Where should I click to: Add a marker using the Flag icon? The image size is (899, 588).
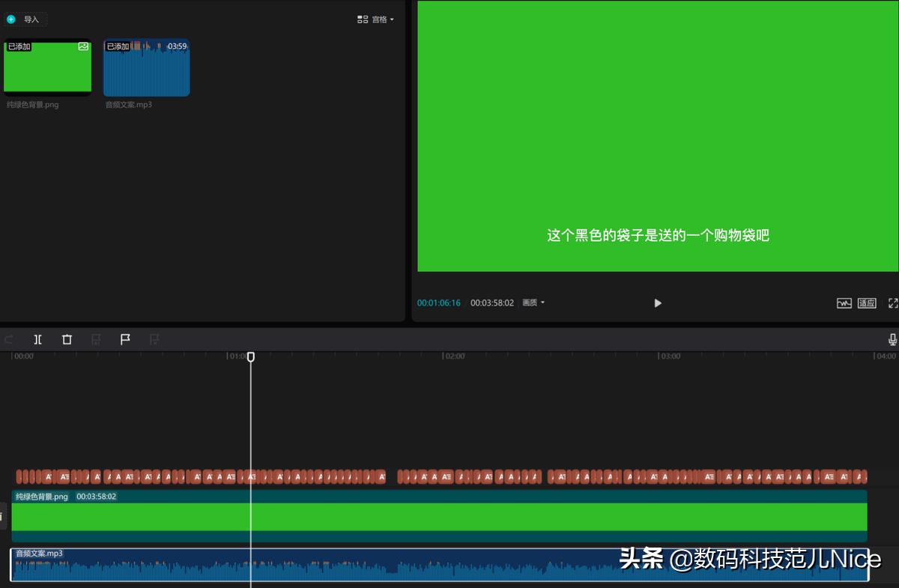(125, 339)
